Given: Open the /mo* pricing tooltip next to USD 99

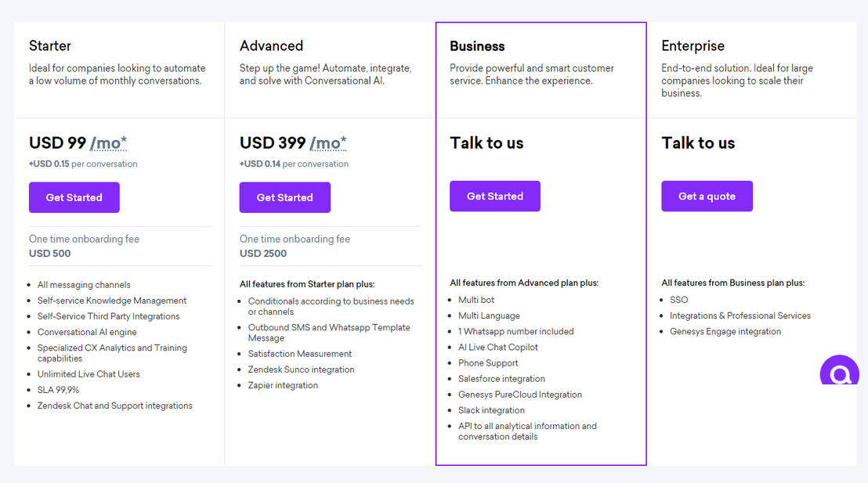Looking at the screenshot, I should [111, 142].
